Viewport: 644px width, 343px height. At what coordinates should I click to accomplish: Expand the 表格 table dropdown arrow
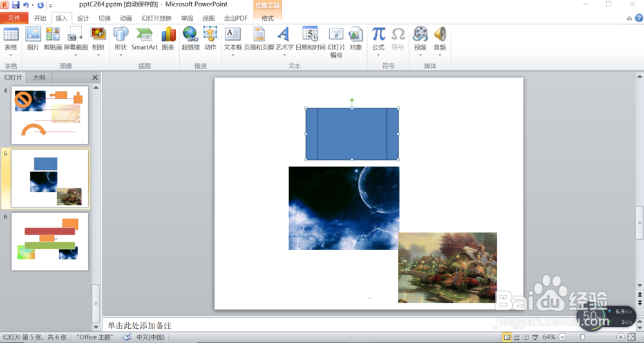click(11, 55)
